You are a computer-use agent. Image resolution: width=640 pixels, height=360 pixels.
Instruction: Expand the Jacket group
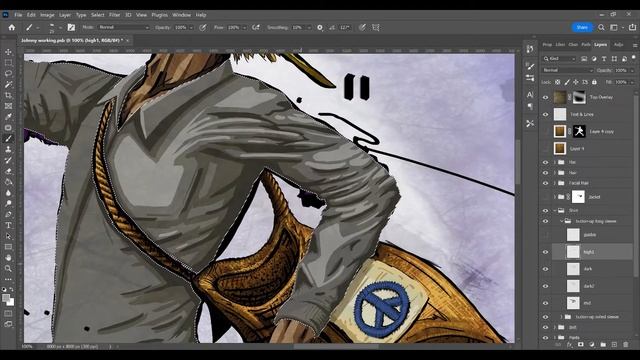pyautogui.click(x=555, y=197)
